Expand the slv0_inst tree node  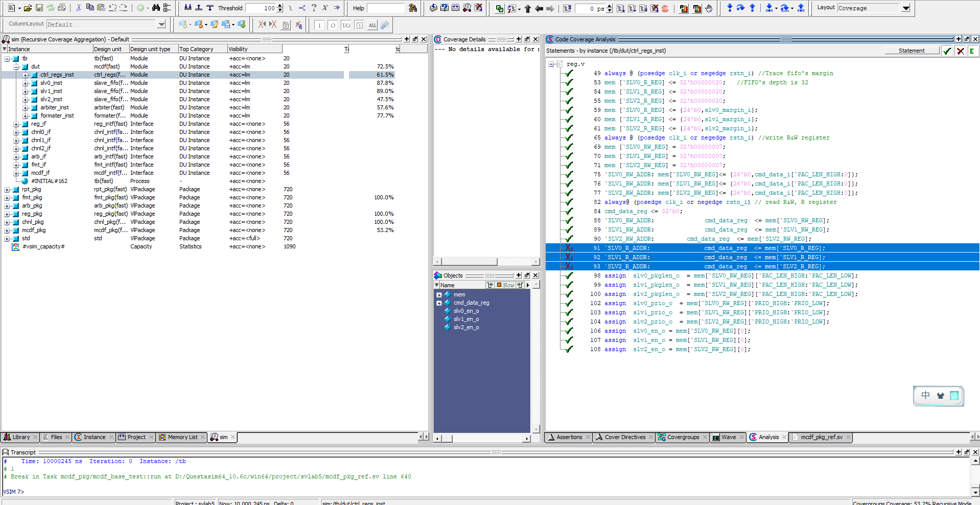click(25, 83)
